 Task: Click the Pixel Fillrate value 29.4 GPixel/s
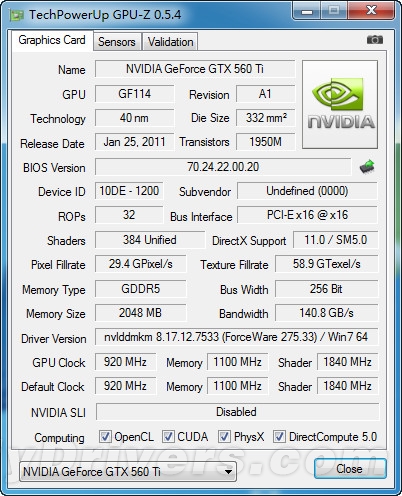coord(140,264)
